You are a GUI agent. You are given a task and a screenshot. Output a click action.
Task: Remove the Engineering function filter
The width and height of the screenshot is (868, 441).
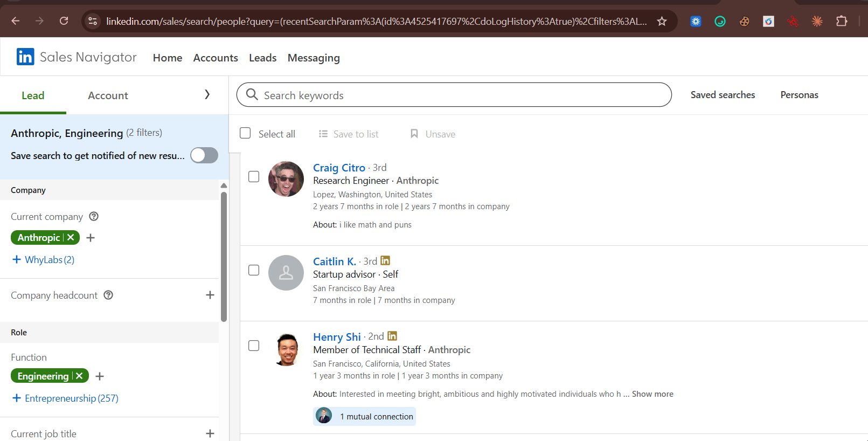click(x=79, y=376)
